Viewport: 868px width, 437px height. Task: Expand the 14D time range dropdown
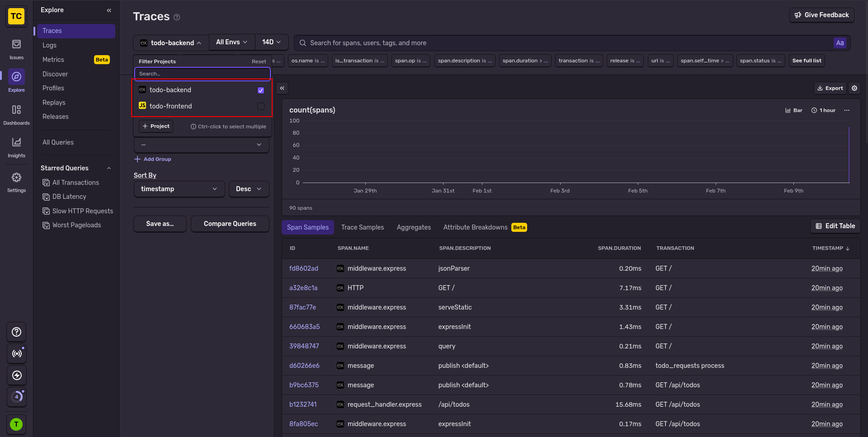pos(271,42)
